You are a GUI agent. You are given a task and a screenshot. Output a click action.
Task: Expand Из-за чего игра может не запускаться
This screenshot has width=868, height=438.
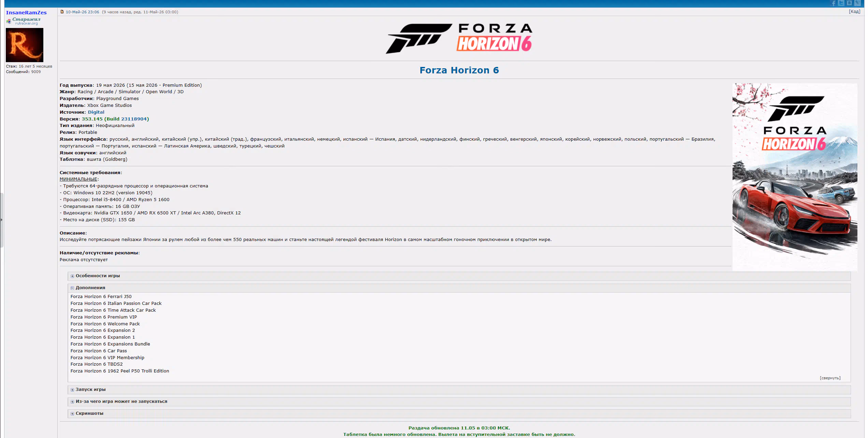(459, 401)
